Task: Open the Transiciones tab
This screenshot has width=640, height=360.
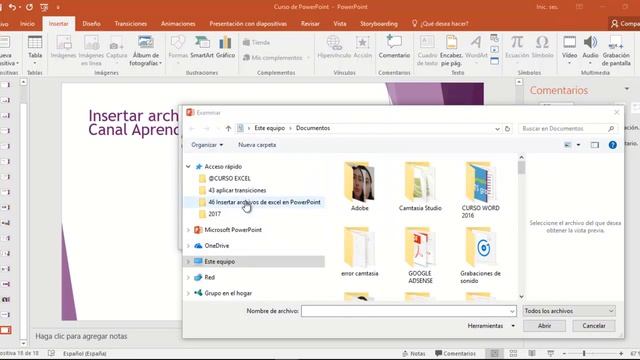Action: (x=131, y=24)
